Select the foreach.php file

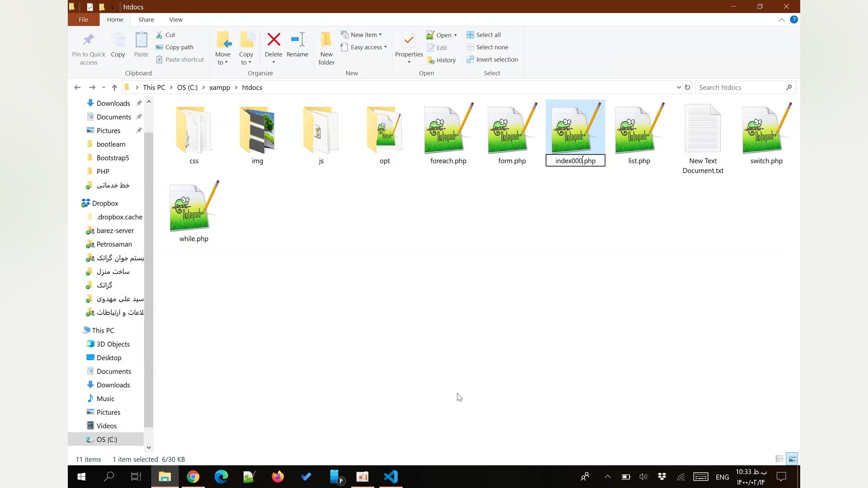click(448, 134)
